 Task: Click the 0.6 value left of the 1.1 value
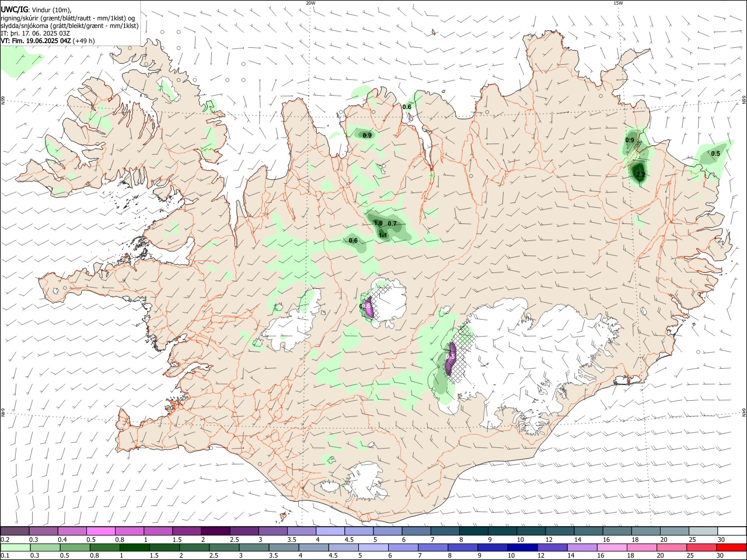point(353,240)
